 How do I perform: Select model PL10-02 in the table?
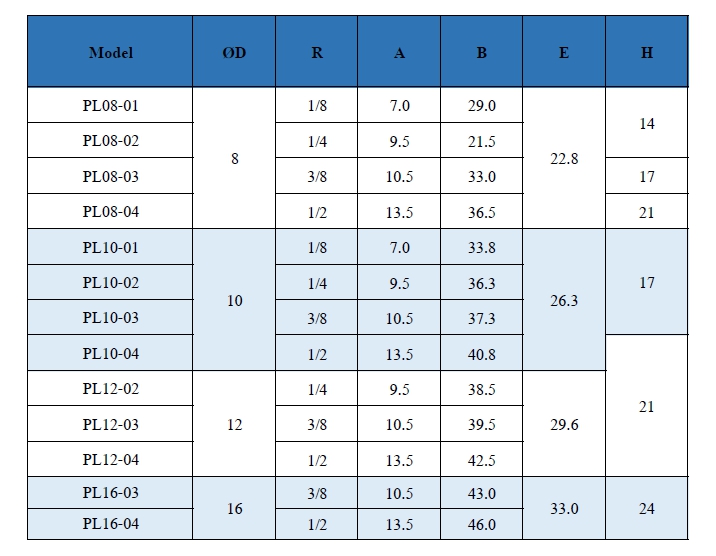110,283
